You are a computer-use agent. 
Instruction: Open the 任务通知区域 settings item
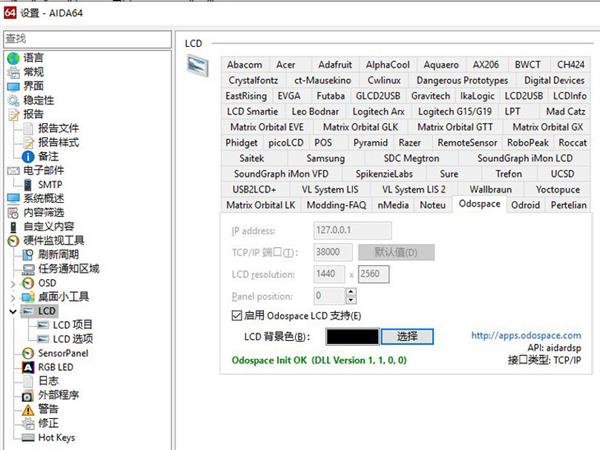68,269
